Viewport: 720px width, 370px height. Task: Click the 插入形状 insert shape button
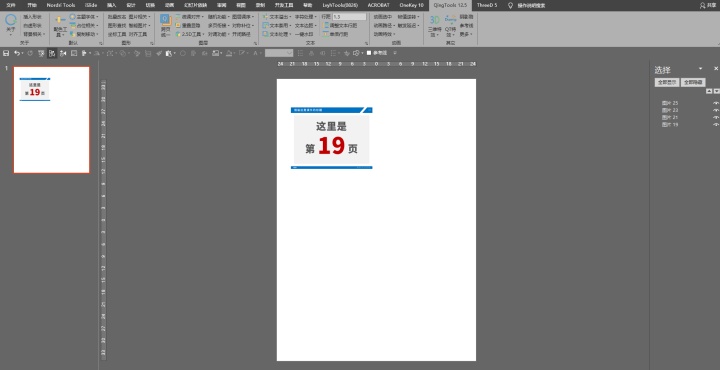(32, 17)
